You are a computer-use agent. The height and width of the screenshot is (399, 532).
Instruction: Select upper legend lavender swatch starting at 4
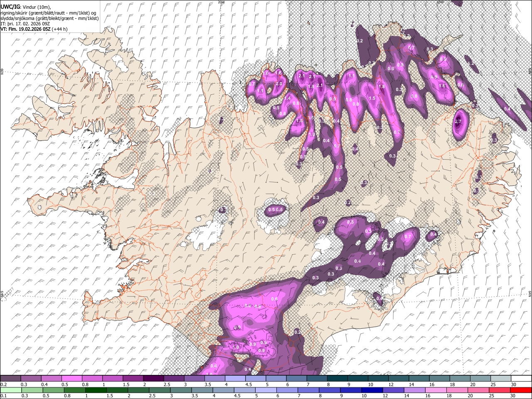coord(235,379)
